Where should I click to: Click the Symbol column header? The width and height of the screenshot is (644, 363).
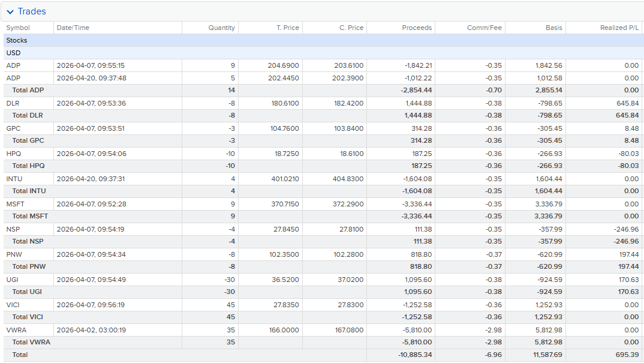(x=18, y=28)
